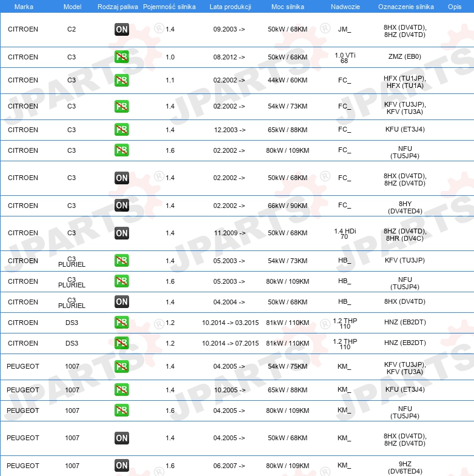The height and width of the screenshot is (476, 474).
Task: Click the Opis column header
Action: coord(455,7)
